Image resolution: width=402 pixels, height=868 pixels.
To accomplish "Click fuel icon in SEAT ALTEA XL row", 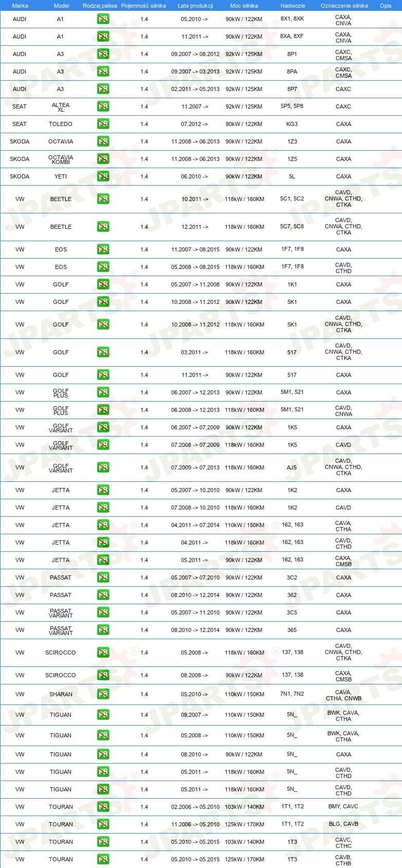I will 103,106.
